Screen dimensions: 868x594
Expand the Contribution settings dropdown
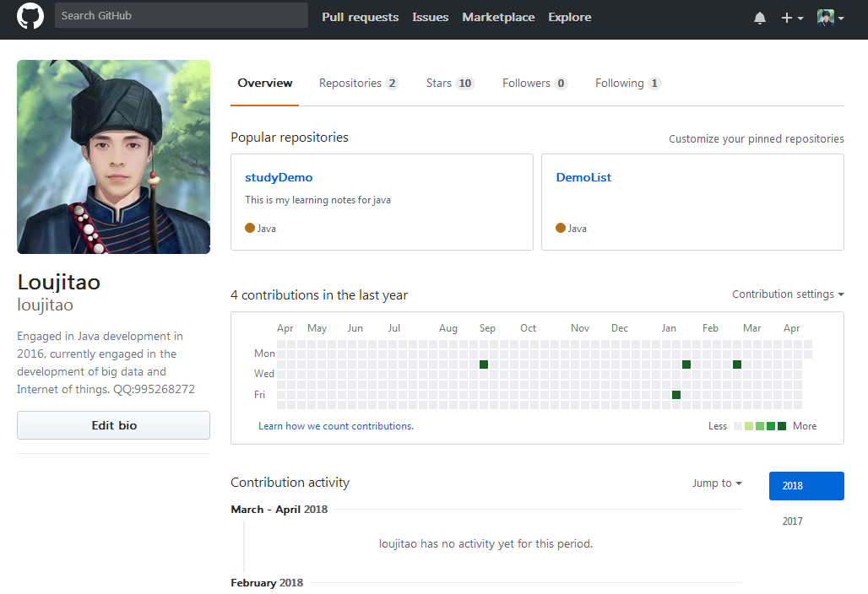[788, 294]
